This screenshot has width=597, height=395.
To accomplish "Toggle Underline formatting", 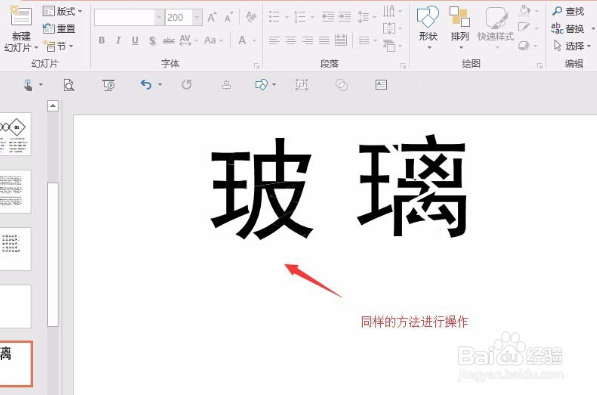I will 135,40.
